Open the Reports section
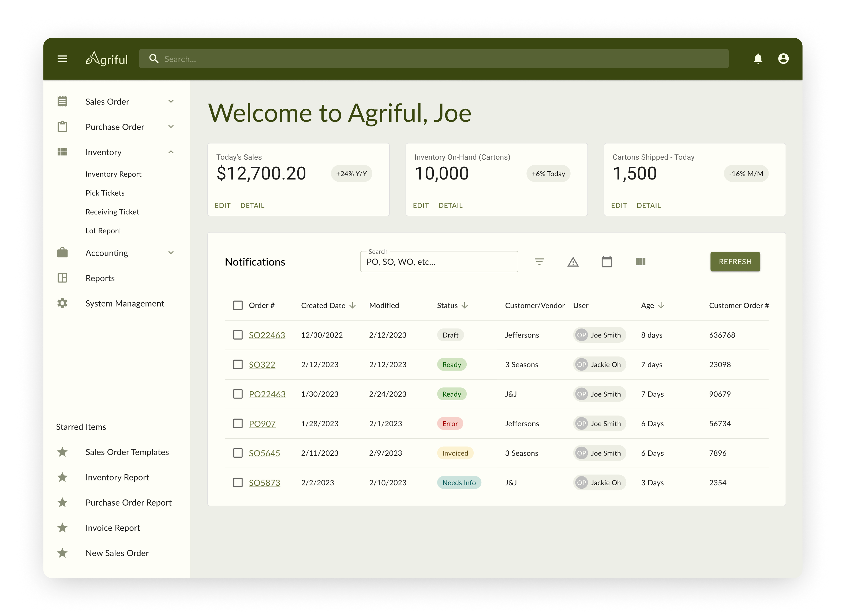This screenshot has height=616, width=846. pos(100,278)
